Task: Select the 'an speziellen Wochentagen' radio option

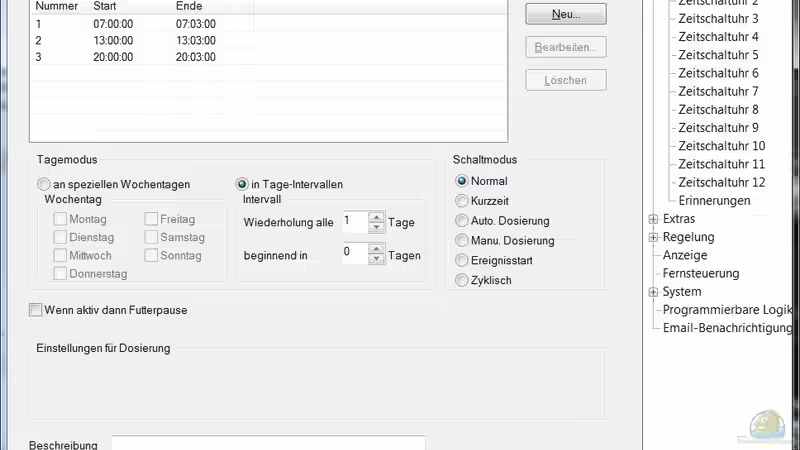Action: 43,184
